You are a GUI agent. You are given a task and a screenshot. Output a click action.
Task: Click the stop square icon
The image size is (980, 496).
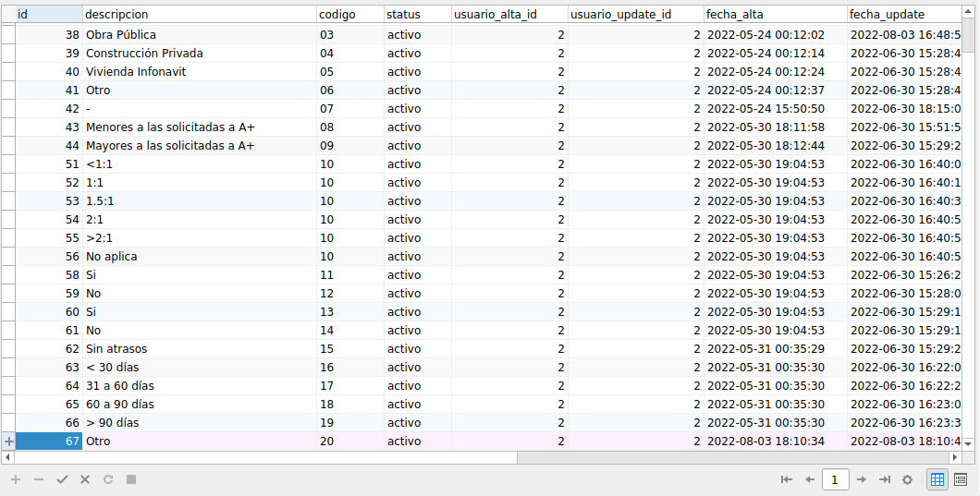[x=131, y=479]
